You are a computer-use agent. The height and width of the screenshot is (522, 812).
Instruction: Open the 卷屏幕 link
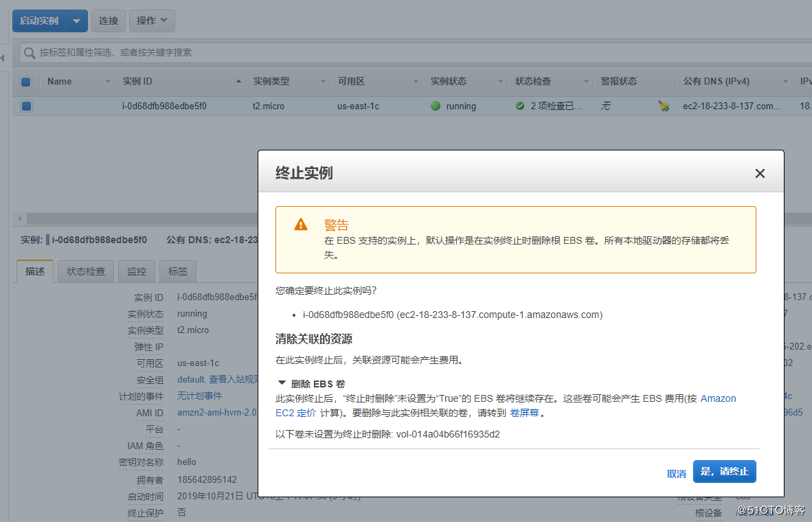(x=525, y=413)
